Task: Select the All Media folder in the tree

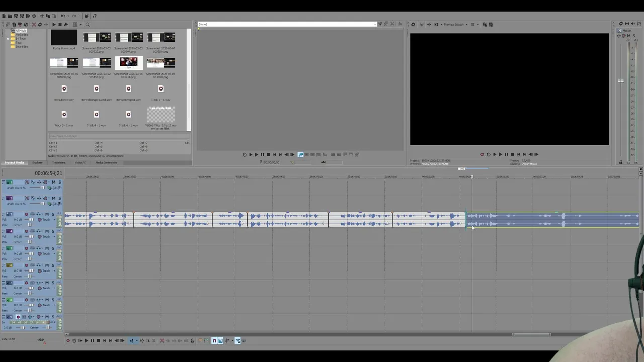Action: pos(21,31)
